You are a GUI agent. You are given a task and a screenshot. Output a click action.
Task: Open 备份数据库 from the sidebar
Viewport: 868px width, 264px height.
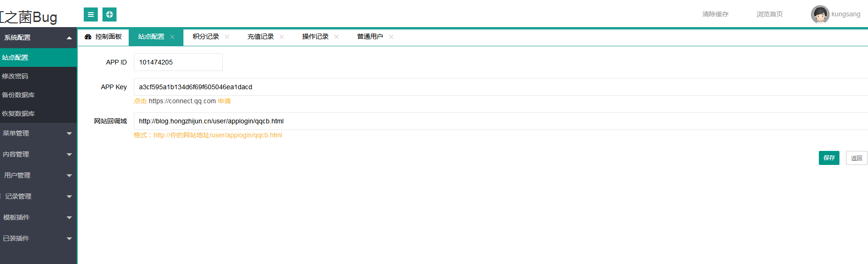tap(18, 95)
